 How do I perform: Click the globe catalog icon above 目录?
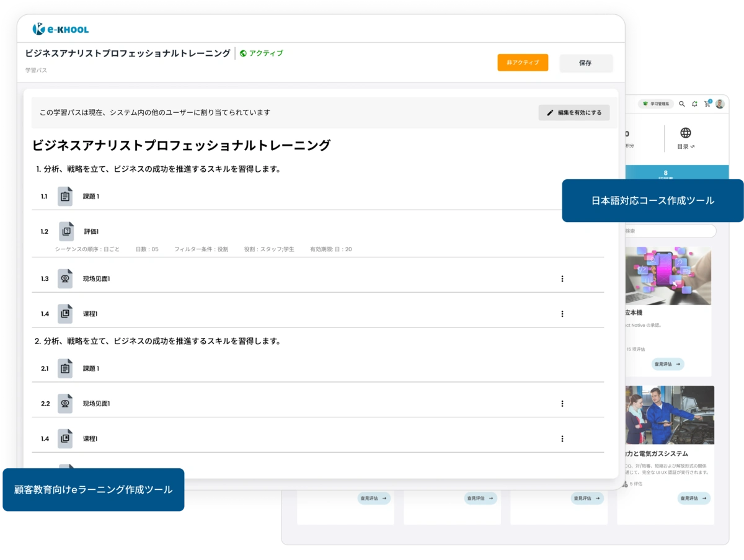[686, 131]
